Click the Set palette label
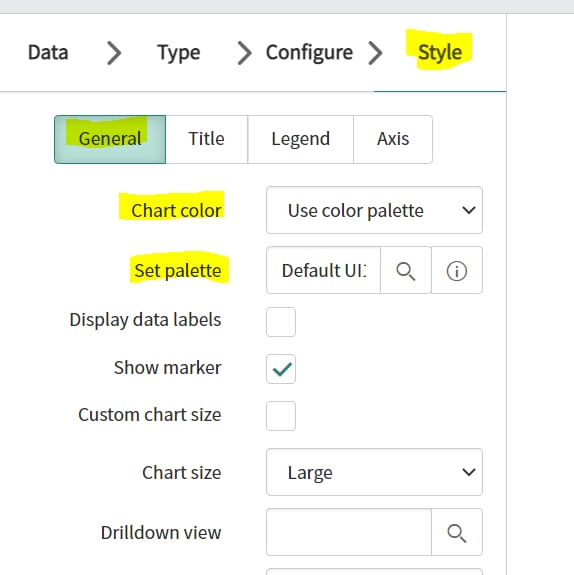The width and height of the screenshot is (574, 575). (178, 271)
